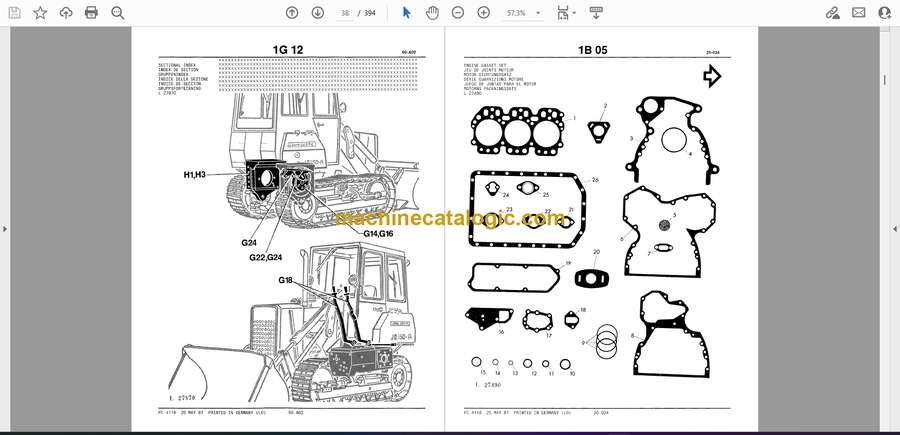This screenshot has height=435, width=900.
Task: Click the scrolling mode toolbar icon
Action: click(x=596, y=13)
